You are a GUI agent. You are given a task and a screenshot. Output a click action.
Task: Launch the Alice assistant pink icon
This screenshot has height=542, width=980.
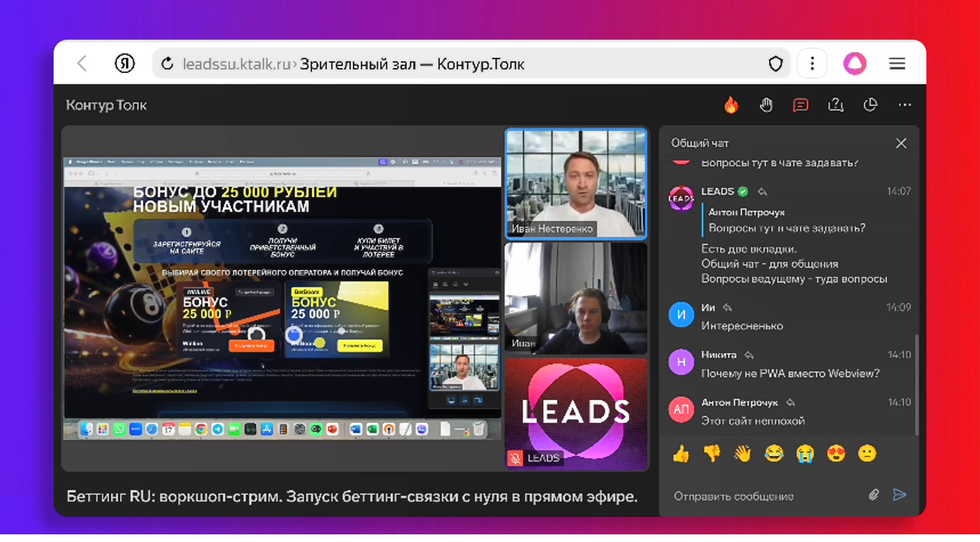[855, 64]
